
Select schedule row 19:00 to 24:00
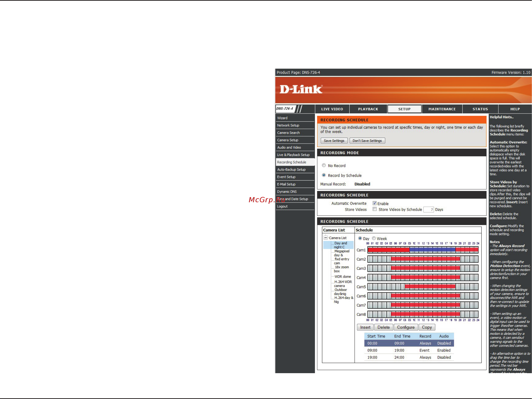[x=409, y=357]
